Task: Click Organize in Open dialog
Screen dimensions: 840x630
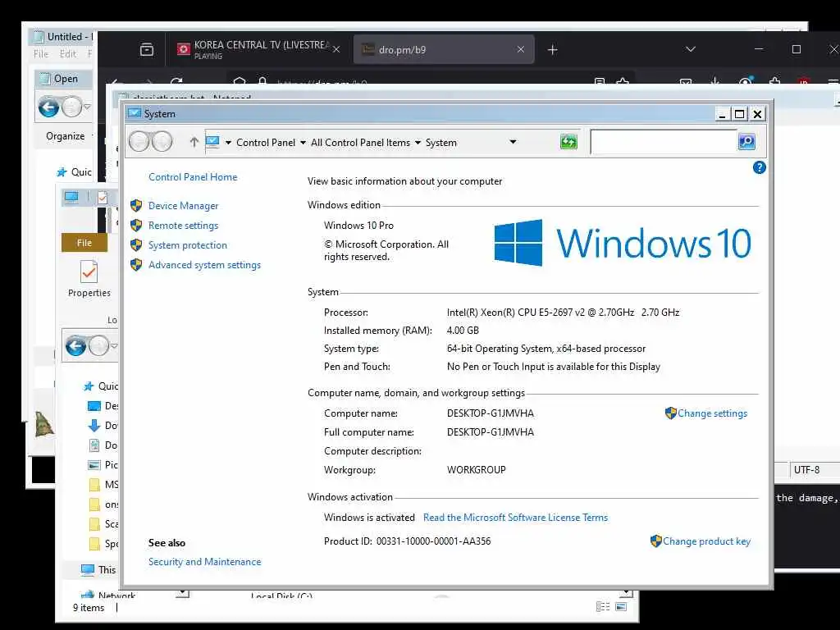Action: 66,136
